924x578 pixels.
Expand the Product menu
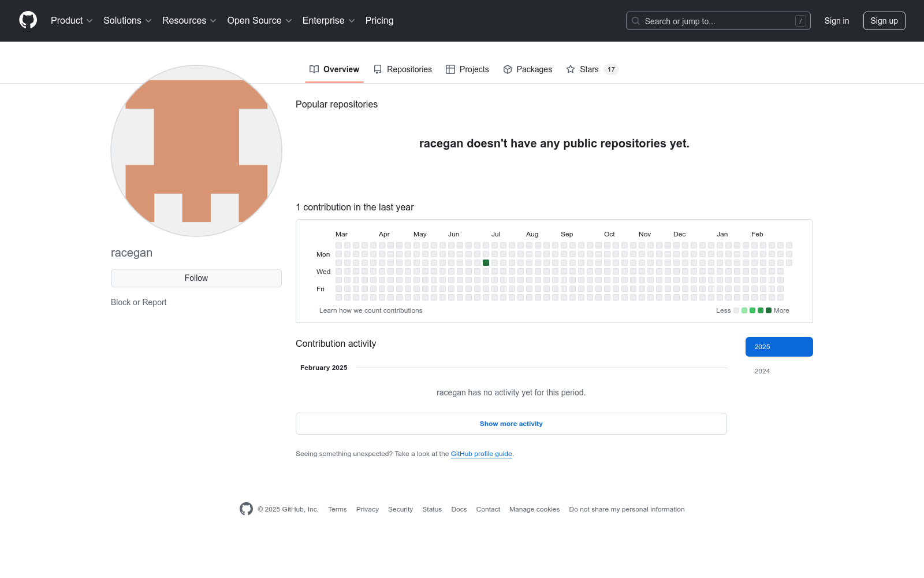72,21
